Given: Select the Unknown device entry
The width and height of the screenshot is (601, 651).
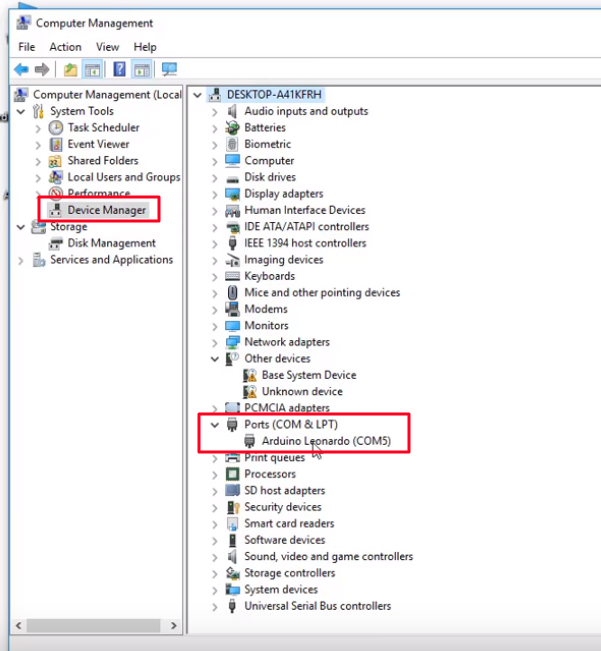Looking at the screenshot, I should [302, 392].
